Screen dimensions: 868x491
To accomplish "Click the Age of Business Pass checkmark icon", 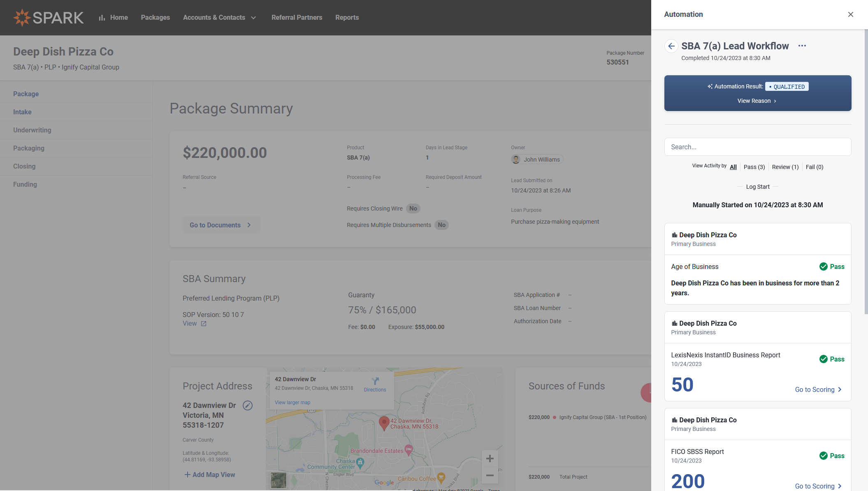I will click(x=824, y=266).
